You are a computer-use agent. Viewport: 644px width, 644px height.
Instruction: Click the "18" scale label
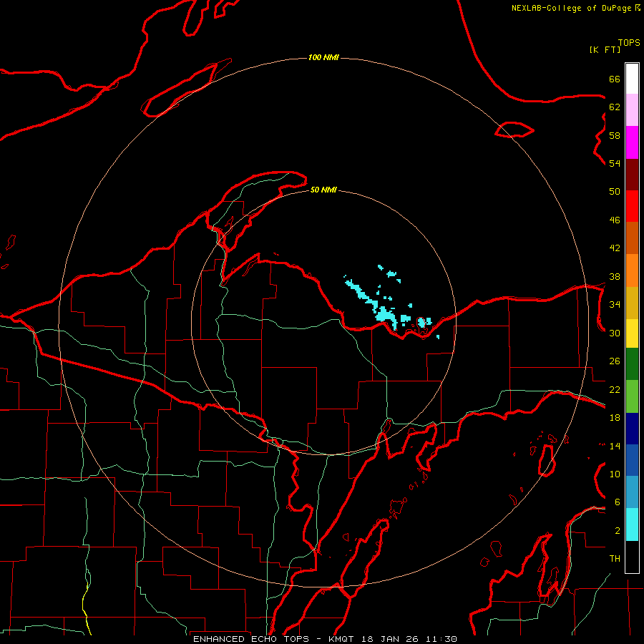coord(615,418)
